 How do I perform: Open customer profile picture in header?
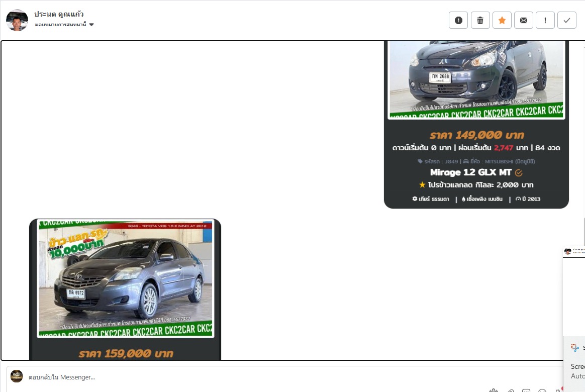pyautogui.click(x=17, y=20)
